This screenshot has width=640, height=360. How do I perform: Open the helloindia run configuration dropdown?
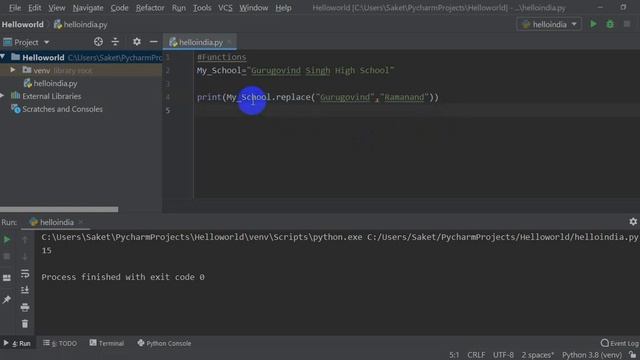[549, 24]
